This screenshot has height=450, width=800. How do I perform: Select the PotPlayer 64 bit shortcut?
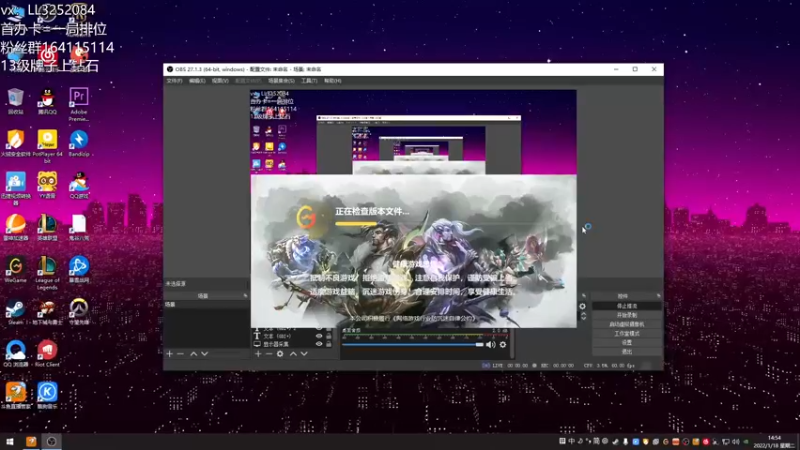pos(47,145)
